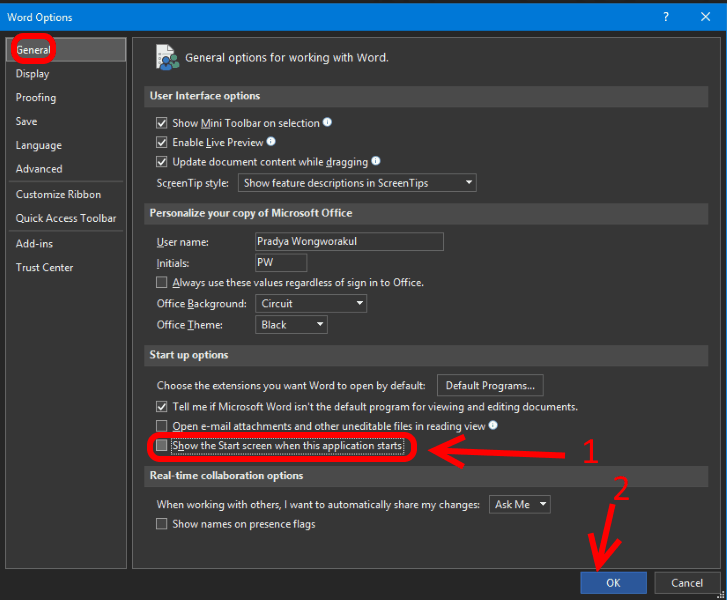
Task: Open the Office Background dropdown showing Circuit
Action: tap(311, 304)
